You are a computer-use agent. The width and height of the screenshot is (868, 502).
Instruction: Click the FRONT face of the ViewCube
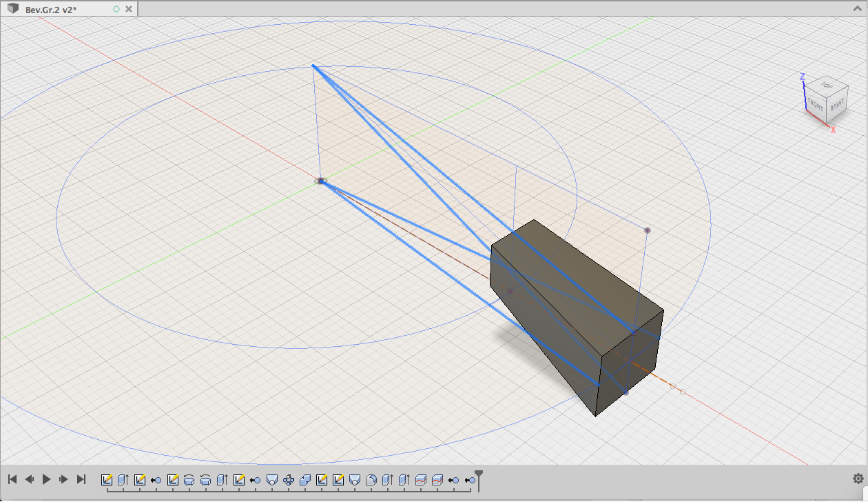[x=816, y=106]
